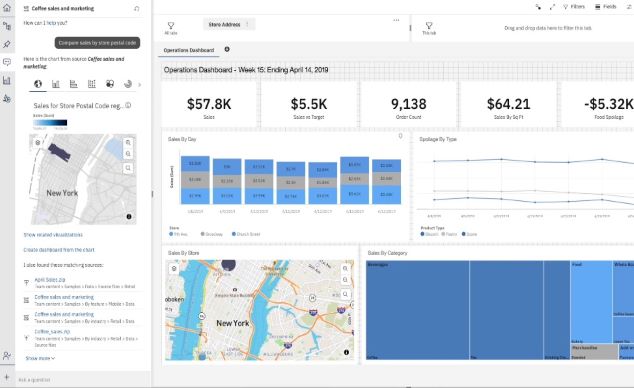Viewport: 634px width, 388px height.
Task: Click the drop zone to filter this tab
Action: click(x=547, y=28)
